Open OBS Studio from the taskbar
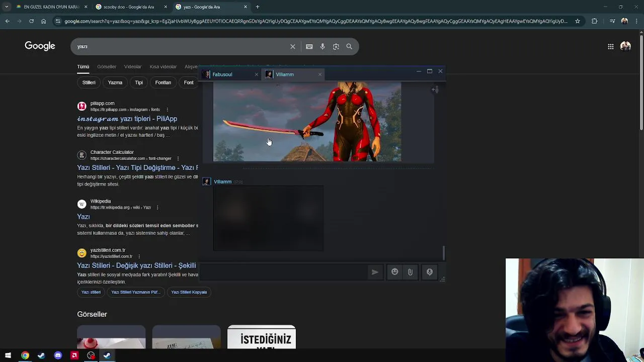 91,355
